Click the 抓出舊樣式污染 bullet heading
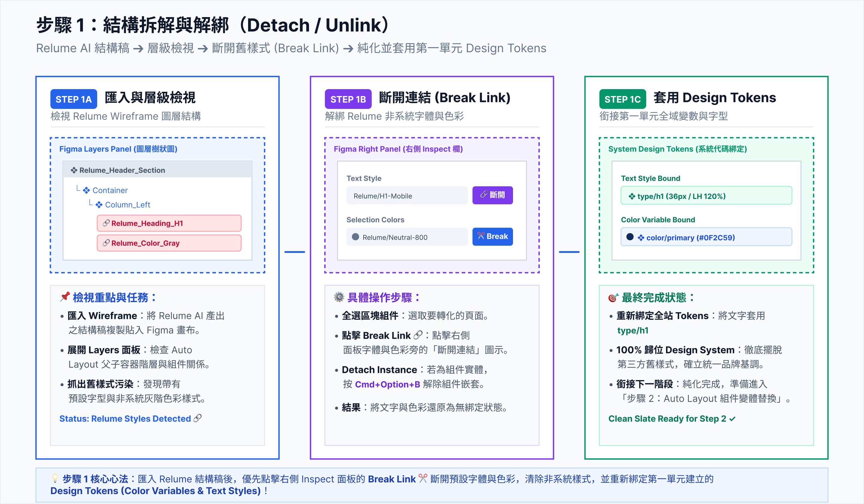Viewport: 864px width, 504px height. 100,384
